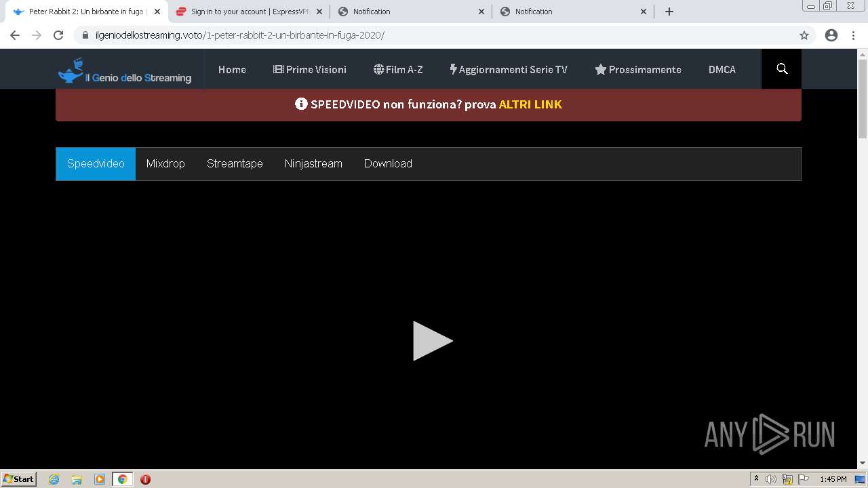Reload the current page

pyautogui.click(x=58, y=35)
